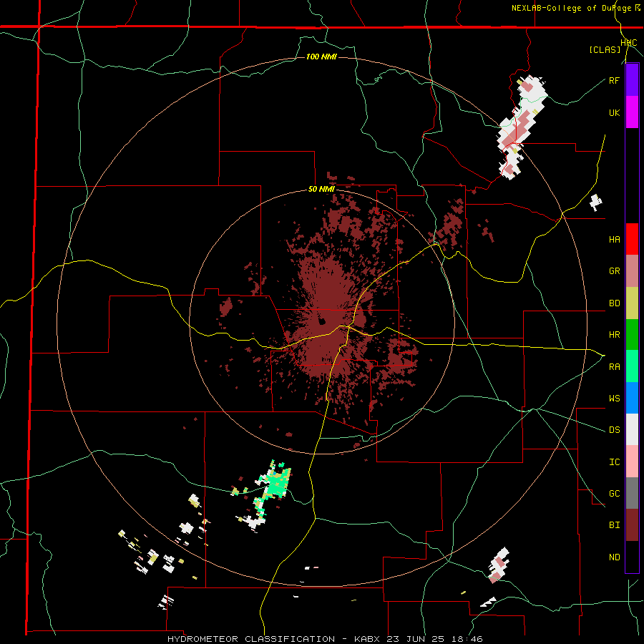Click the GC legend label text

coord(614,494)
